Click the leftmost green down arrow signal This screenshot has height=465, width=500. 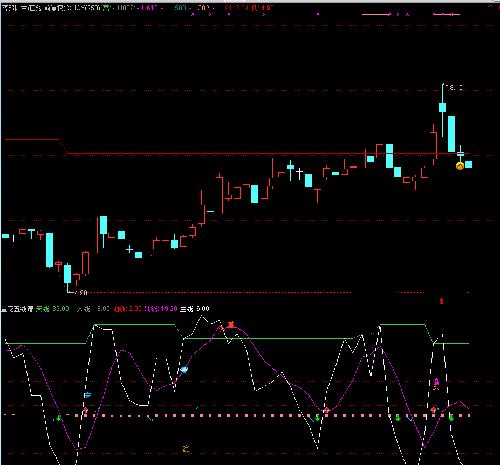[x=59, y=418]
